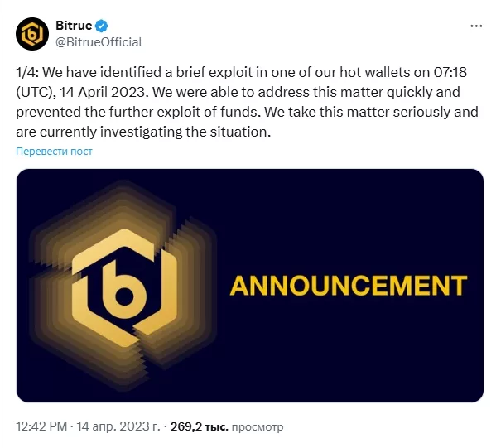
Task: Click the '1/4:' thread marker in post
Action: (27, 72)
